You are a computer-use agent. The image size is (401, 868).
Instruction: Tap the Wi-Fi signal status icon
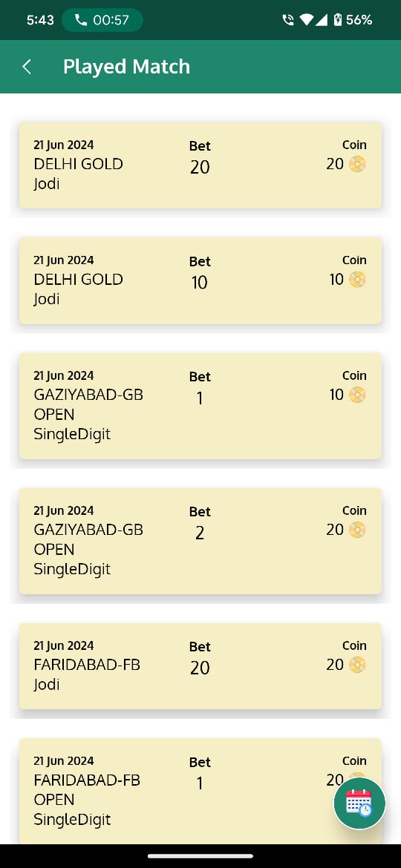click(x=306, y=20)
